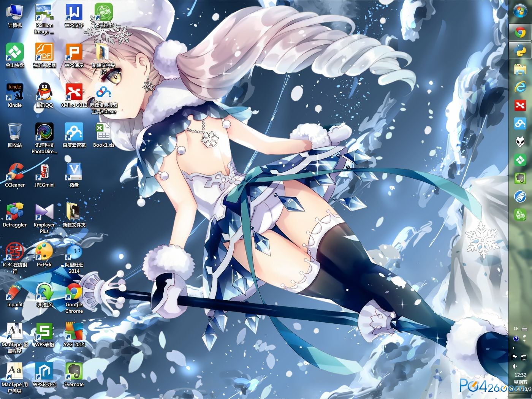This screenshot has height=399, width=532.
Task: Launch Inpaint desktop shortcut
Action: point(15,295)
